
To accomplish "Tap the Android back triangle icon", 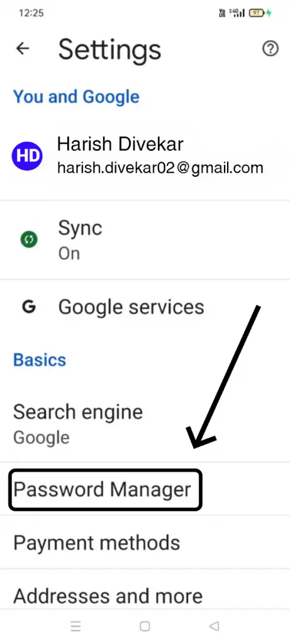I will click(x=214, y=626).
